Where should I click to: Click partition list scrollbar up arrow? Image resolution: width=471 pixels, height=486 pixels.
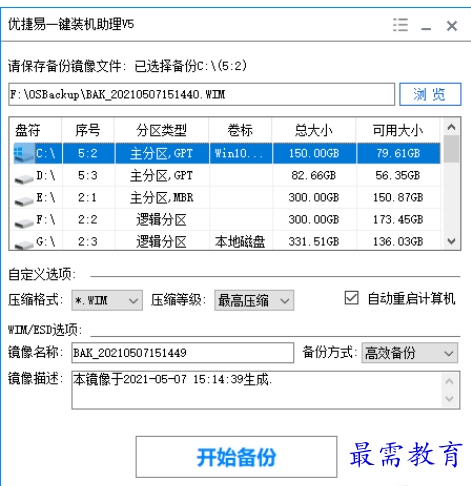[451, 127]
